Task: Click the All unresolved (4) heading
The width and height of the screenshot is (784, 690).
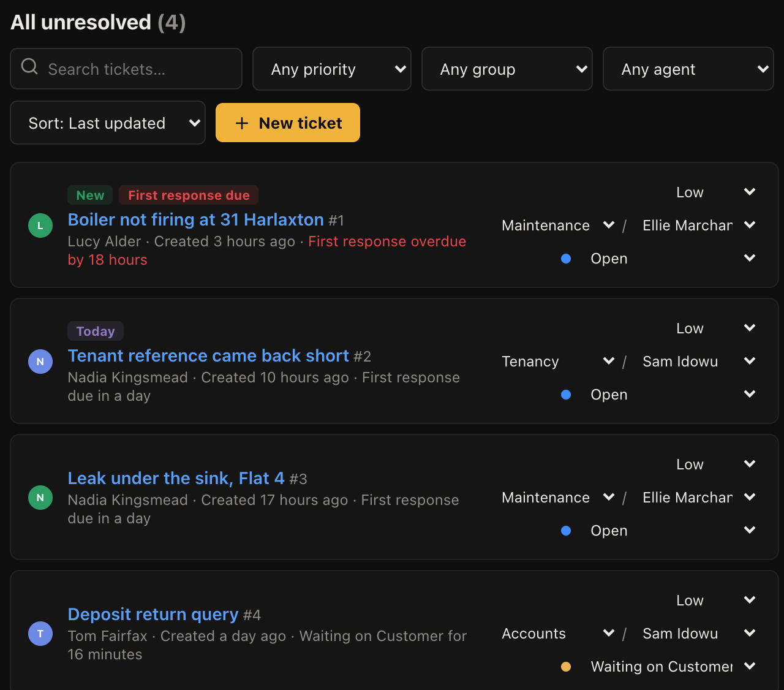Action: [x=98, y=22]
